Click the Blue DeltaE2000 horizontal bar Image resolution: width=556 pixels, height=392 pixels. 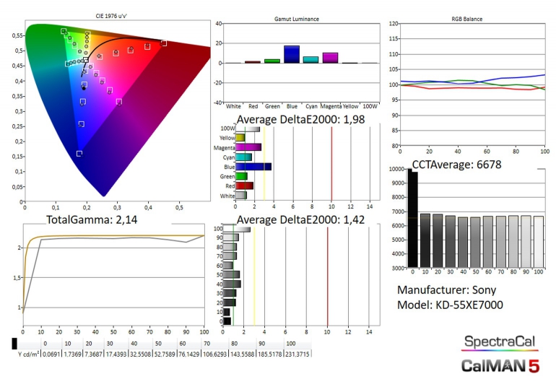(253, 166)
